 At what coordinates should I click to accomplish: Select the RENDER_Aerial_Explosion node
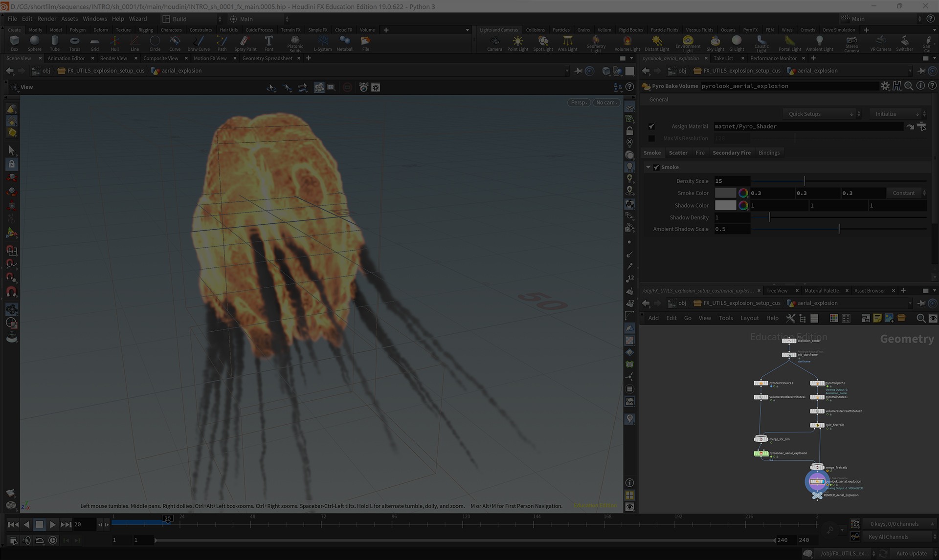817,495
